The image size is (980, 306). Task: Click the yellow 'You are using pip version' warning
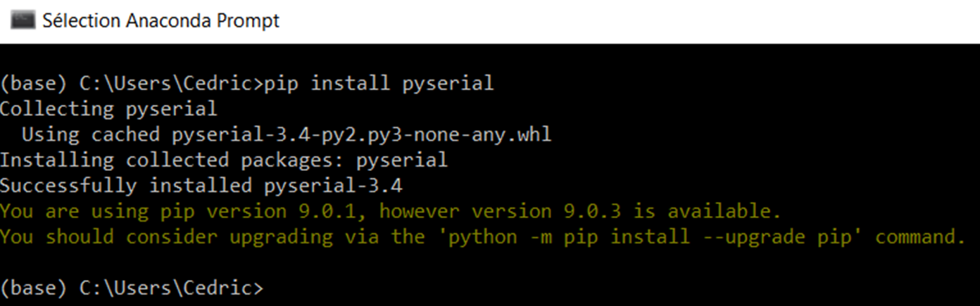coord(143,211)
